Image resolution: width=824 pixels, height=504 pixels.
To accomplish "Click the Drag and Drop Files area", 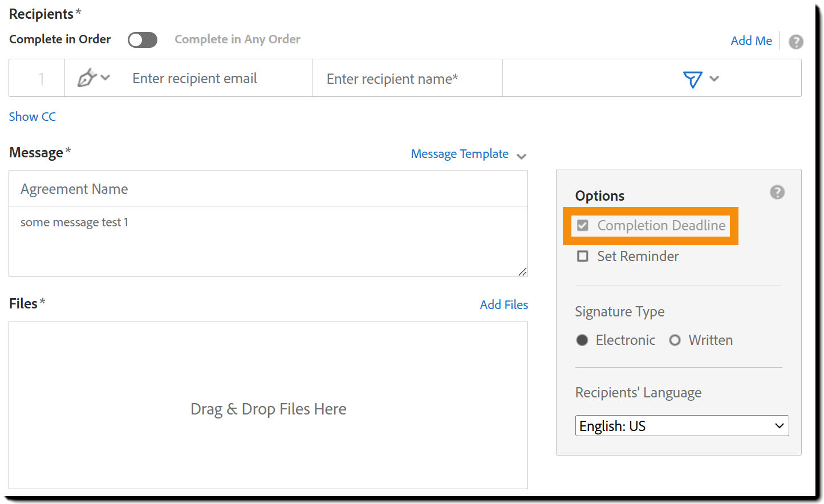I will pos(268,409).
